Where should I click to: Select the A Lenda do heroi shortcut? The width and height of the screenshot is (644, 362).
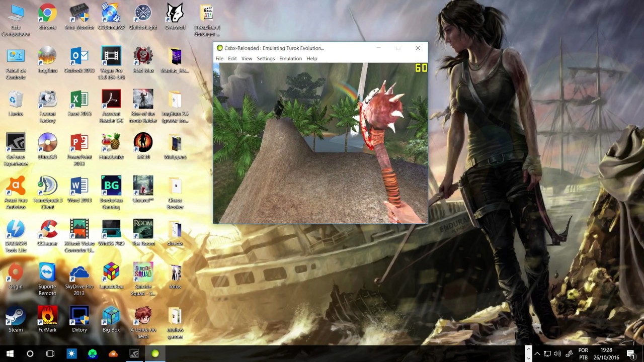(x=143, y=323)
